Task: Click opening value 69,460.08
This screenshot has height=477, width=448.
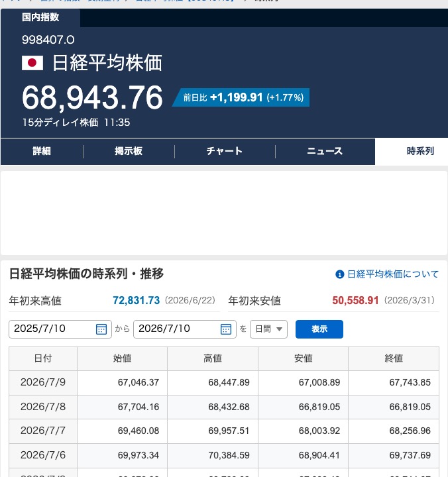Action: [139, 431]
